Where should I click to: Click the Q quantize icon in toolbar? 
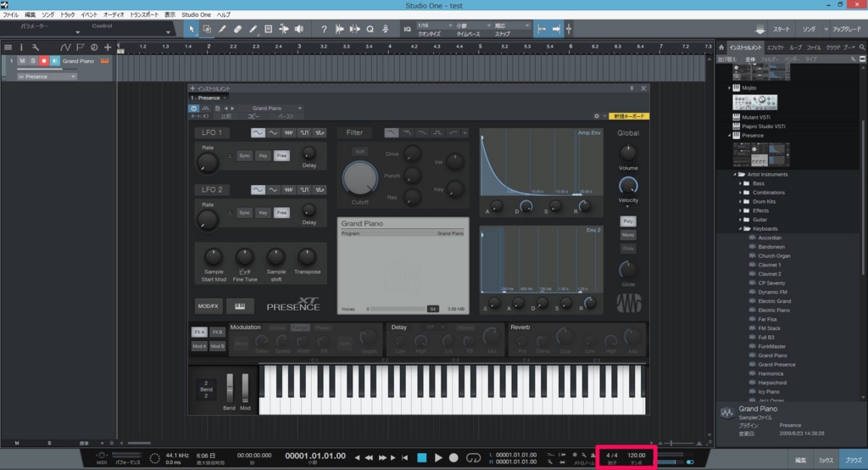[x=370, y=30]
